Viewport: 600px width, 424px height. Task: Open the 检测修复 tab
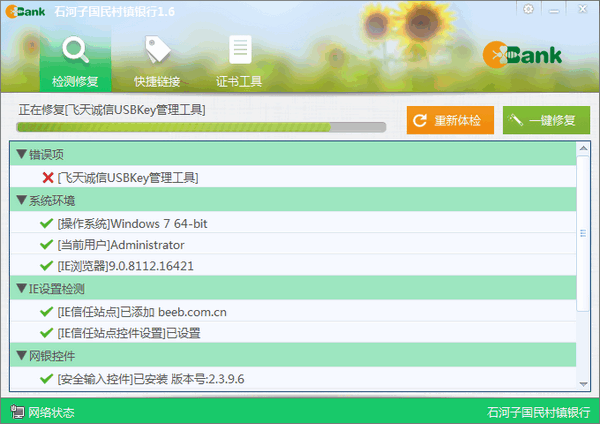coord(75,59)
